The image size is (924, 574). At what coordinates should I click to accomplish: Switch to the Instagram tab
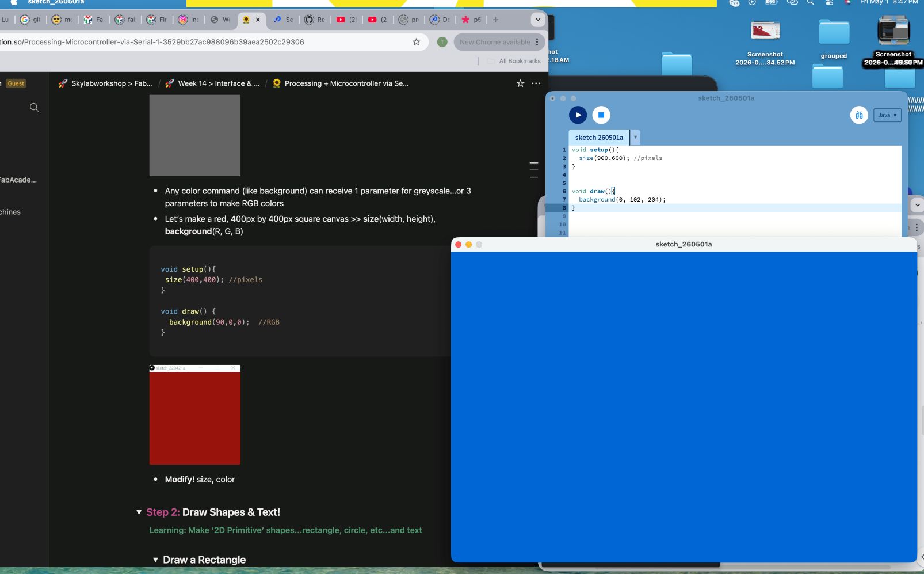click(x=189, y=20)
